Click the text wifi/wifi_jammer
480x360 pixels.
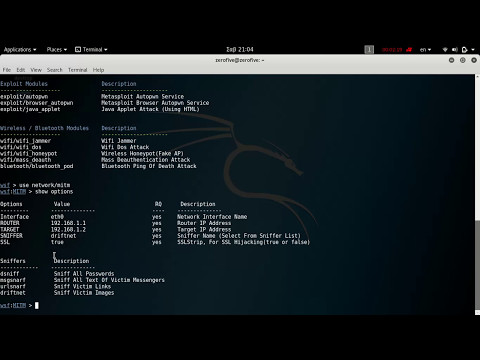pyautogui.click(x=25, y=141)
